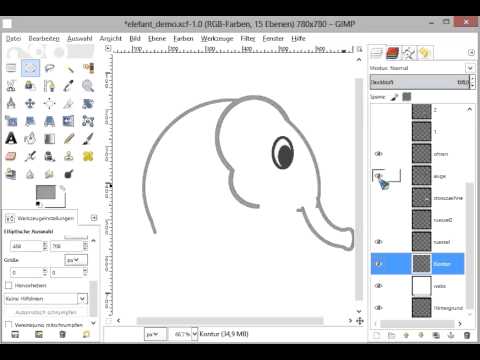The width and height of the screenshot is (480, 360).
Task: Switch to the Channels dock tab
Action: coord(392,53)
